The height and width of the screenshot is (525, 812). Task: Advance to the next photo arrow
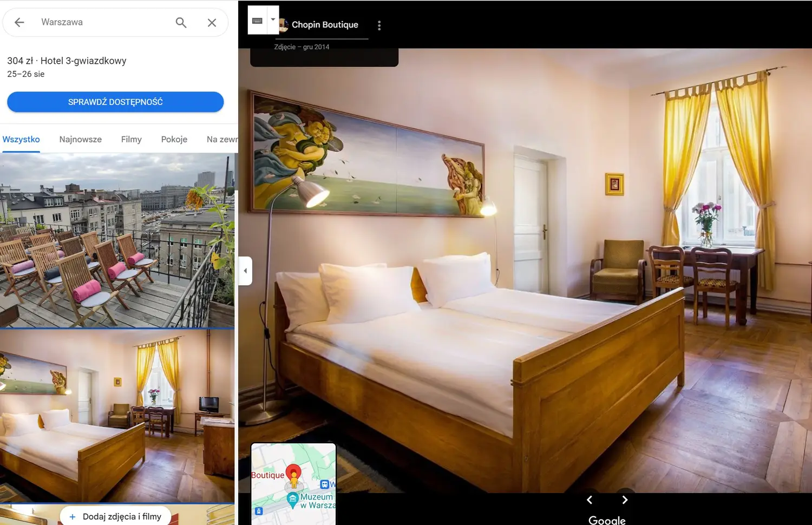[625, 500]
